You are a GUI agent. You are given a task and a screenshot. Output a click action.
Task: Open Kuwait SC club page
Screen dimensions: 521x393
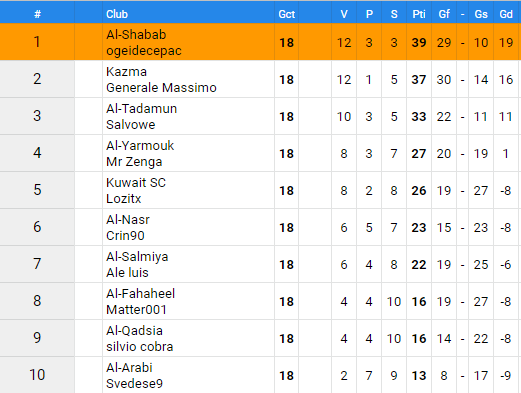[136, 183]
